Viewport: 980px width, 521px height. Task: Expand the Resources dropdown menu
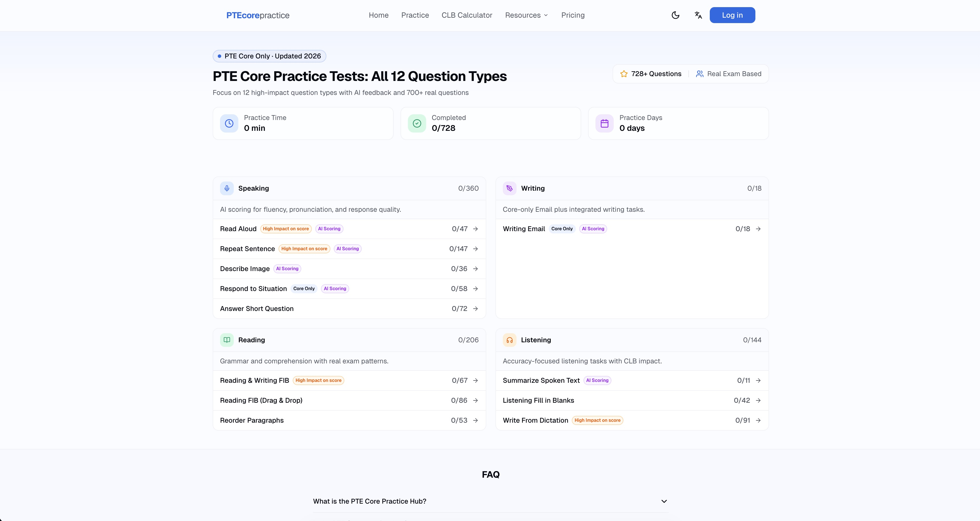[526, 15]
